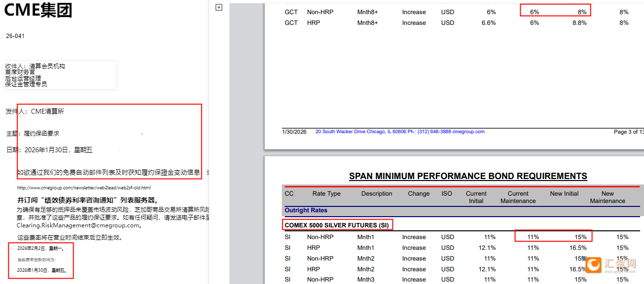
Task: Click the footer date 1/30/2026
Action: click(294, 132)
